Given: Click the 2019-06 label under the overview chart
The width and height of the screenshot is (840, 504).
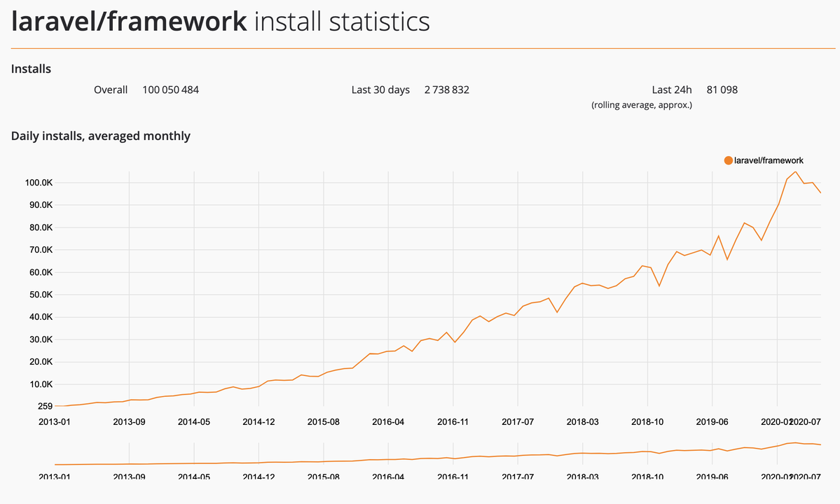Looking at the screenshot, I should [x=712, y=477].
